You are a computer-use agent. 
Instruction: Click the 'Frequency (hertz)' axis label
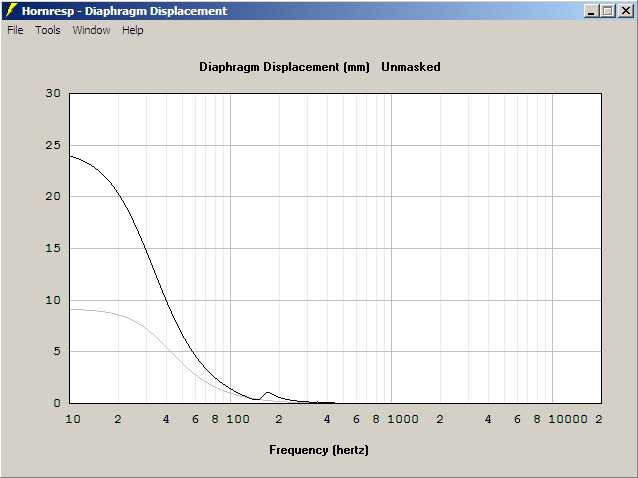click(319, 450)
